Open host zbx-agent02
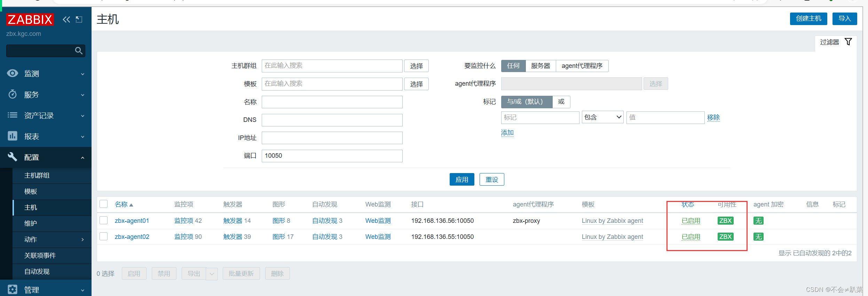Screen dimensions: 868x296 pyautogui.click(x=132, y=237)
